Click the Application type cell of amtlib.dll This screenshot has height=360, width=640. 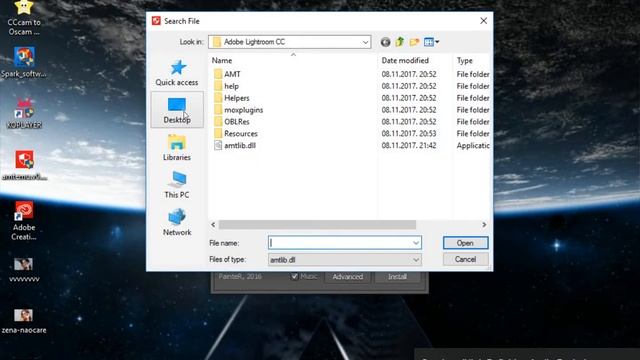(x=473, y=145)
